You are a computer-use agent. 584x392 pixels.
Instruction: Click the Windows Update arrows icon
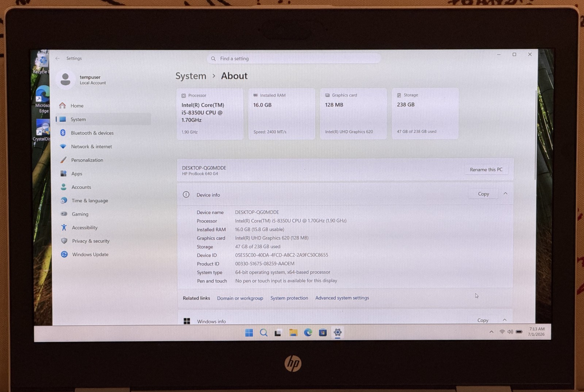tap(64, 254)
